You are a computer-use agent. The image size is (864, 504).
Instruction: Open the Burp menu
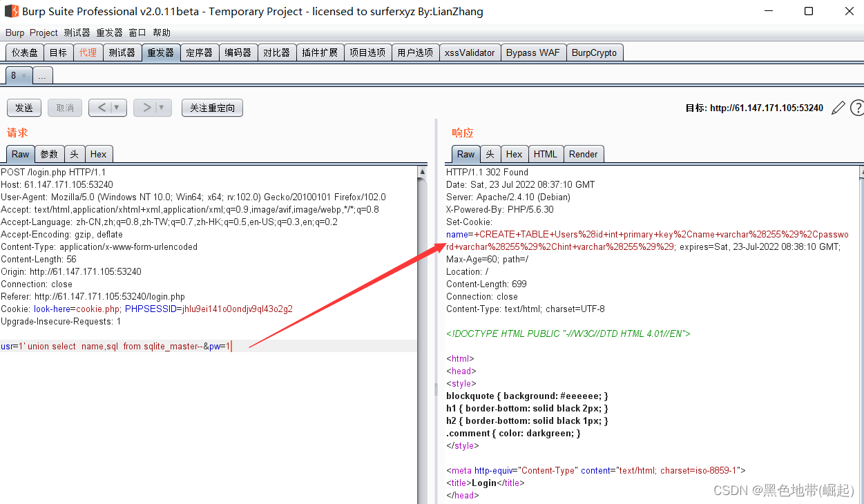click(15, 32)
